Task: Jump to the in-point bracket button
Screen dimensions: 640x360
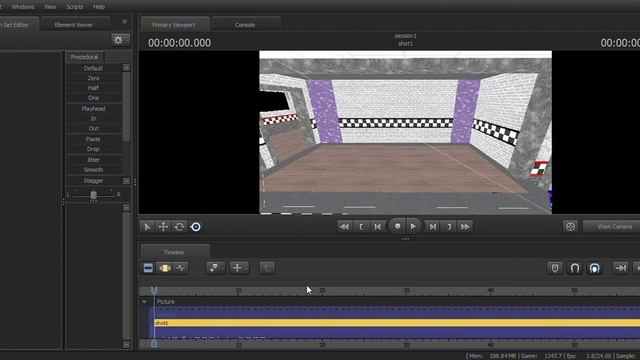Action: point(361,227)
